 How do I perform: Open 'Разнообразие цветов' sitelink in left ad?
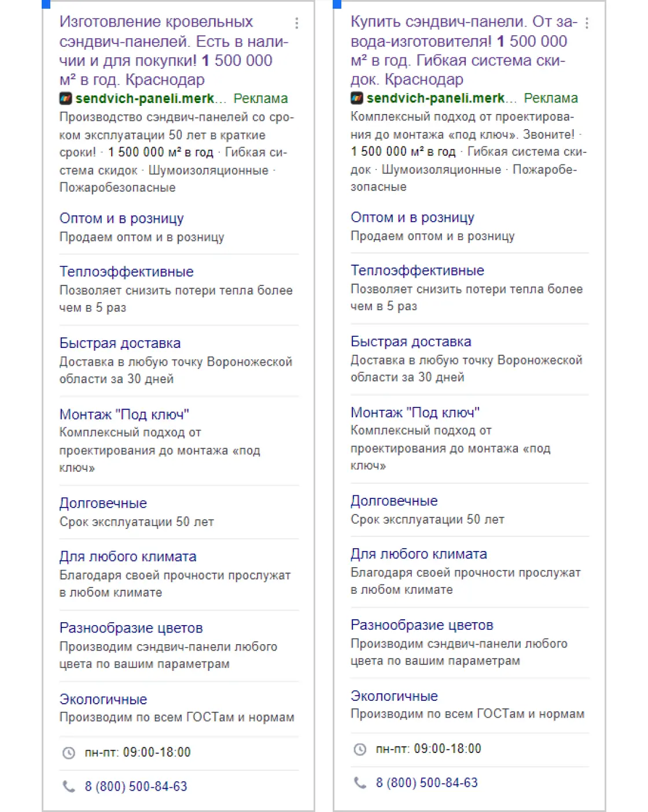[131, 629]
